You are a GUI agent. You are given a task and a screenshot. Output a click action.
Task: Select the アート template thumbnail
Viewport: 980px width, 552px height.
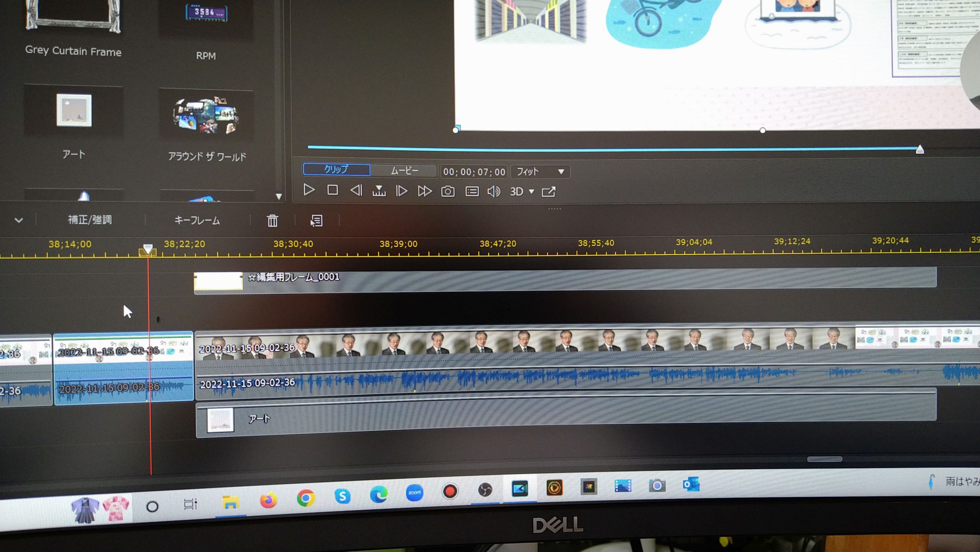click(x=73, y=110)
